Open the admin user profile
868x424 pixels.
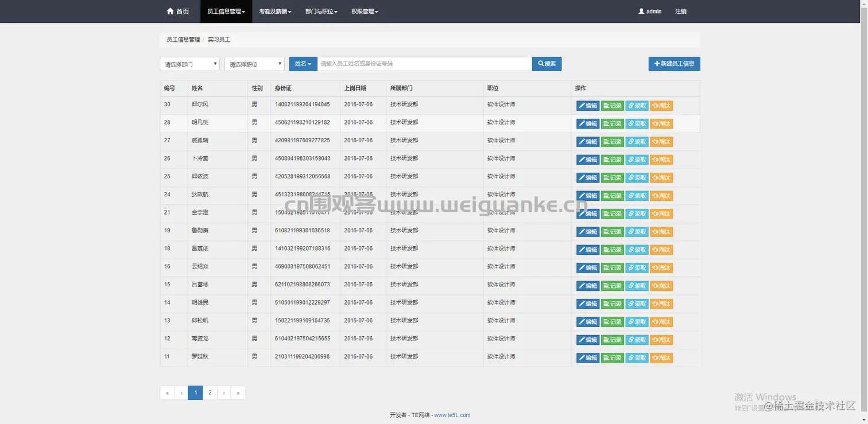[x=650, y=11]
